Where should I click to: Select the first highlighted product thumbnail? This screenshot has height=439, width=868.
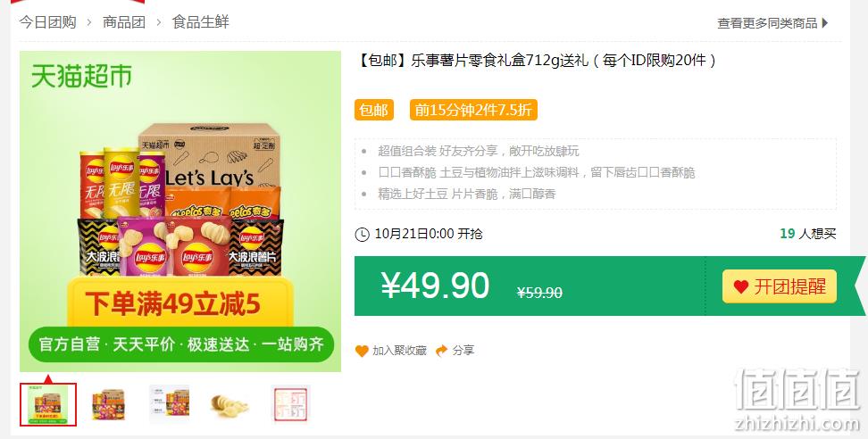(48, 405)
